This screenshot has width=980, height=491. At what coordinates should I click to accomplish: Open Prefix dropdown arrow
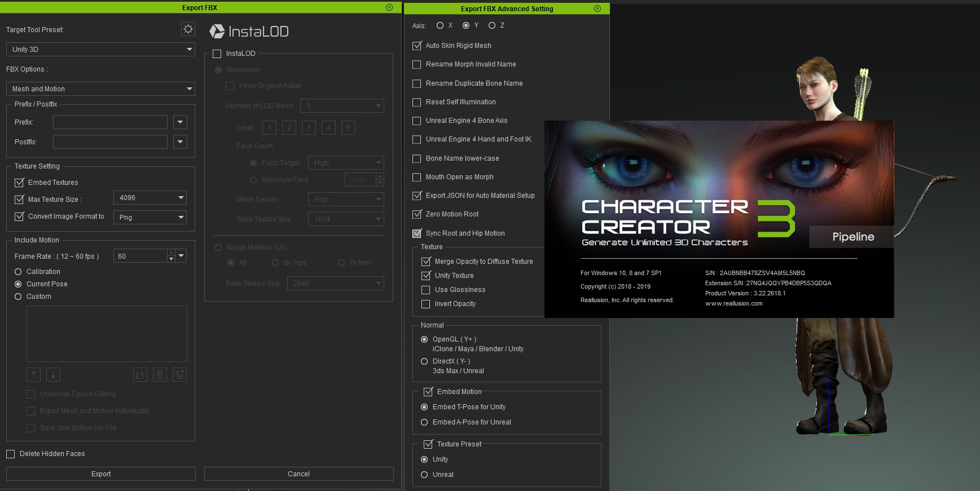[180, 122]
